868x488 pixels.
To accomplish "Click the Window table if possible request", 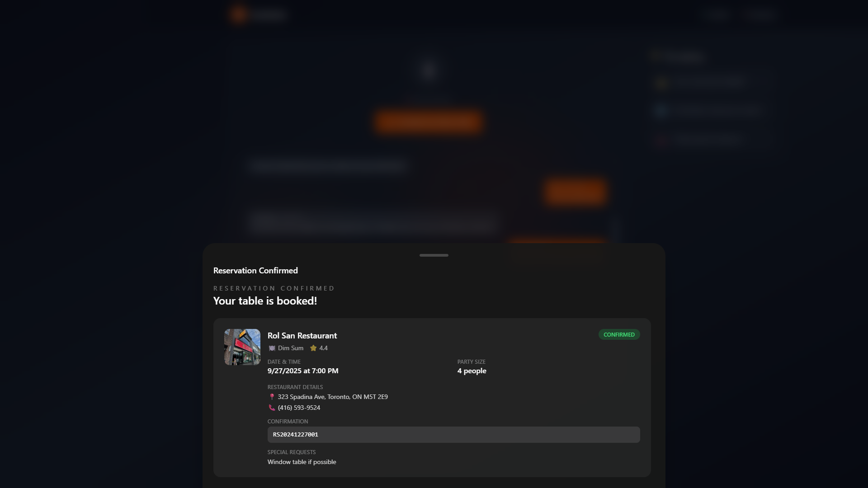I will pos(302,462).
